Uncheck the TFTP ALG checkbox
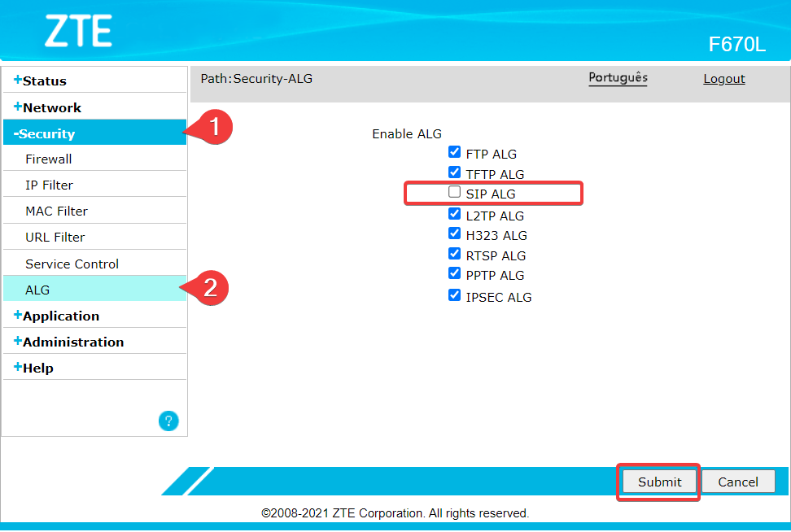This screenshot has height=532, width=791. [x=455, y=172]
